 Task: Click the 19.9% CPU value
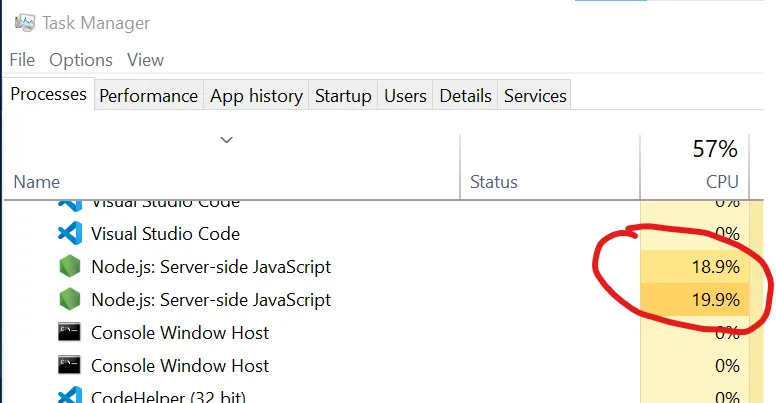[715, 300]
